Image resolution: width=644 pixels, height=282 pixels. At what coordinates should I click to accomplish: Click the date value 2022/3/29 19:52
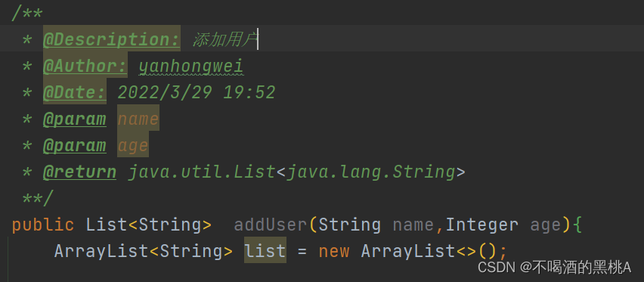(x=197, y=92)
